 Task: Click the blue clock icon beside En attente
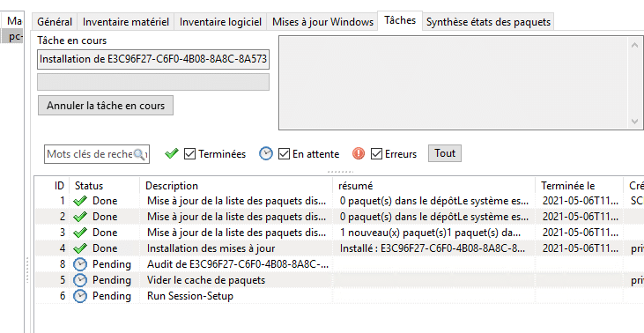(x=266, y=153)
